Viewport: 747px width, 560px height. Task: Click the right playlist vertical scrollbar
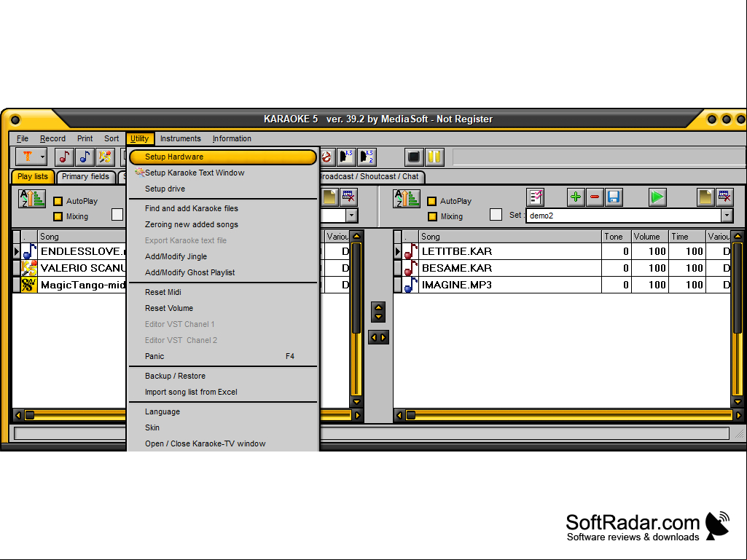coord(738,318)
